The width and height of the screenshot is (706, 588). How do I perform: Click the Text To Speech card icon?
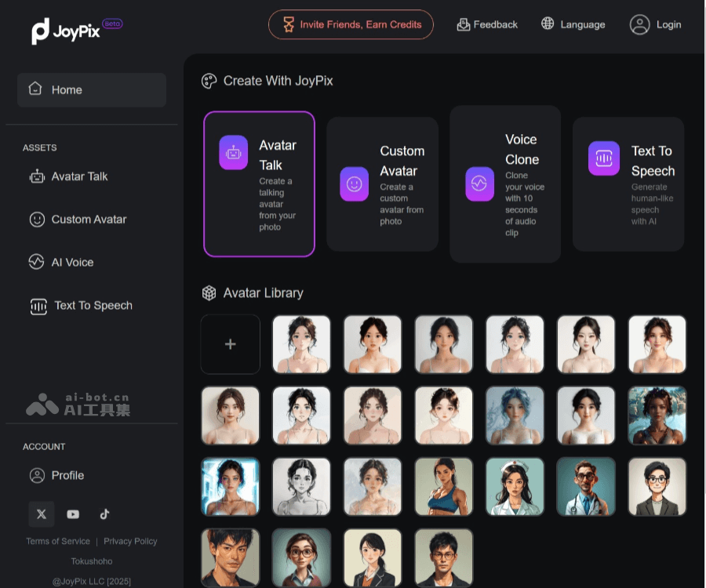coord(603,158)
